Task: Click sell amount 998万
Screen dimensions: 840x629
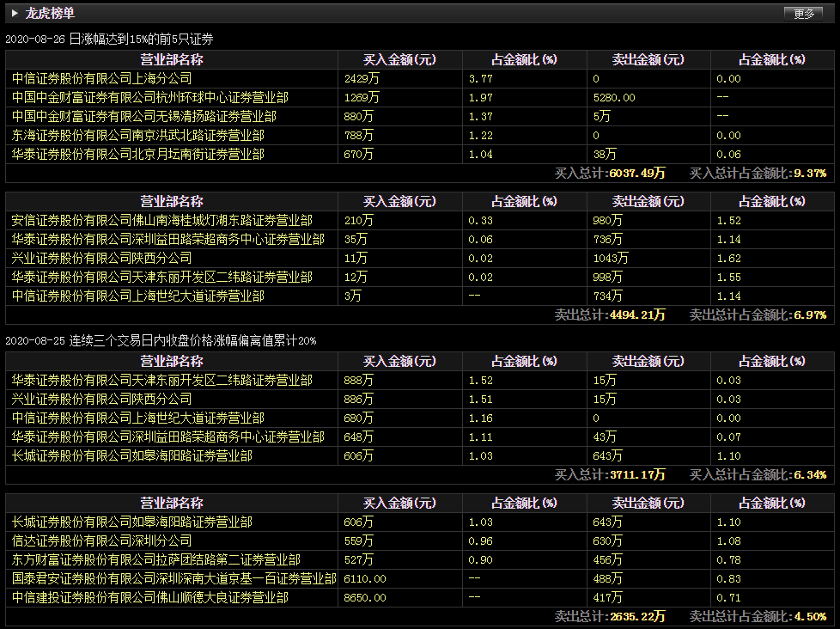Action: coord(607,277)
